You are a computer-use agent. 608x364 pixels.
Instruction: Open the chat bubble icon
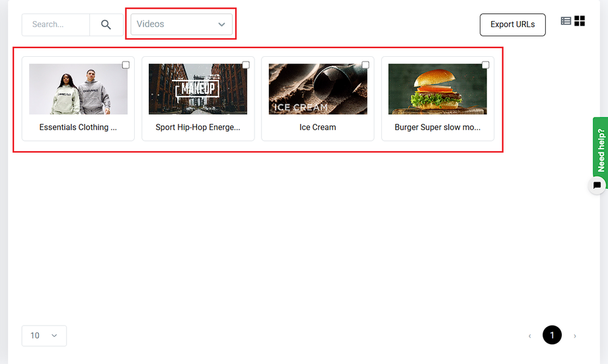click(x=597, y=185)
